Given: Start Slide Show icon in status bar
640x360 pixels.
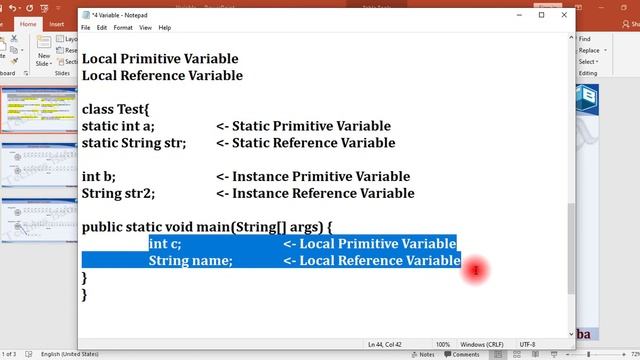Looking at the screenshot, I should pyautogui.click(x=554, y=354).
